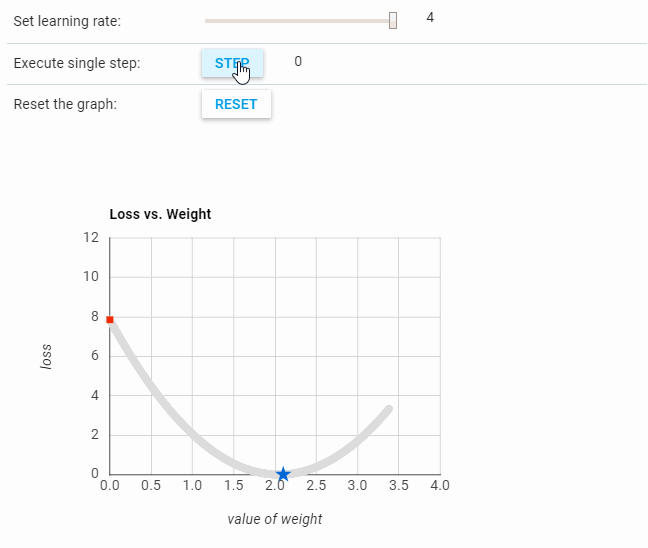
Task: Click the 1.0 tick on weight axis
Action: click(x=192, y=486)
